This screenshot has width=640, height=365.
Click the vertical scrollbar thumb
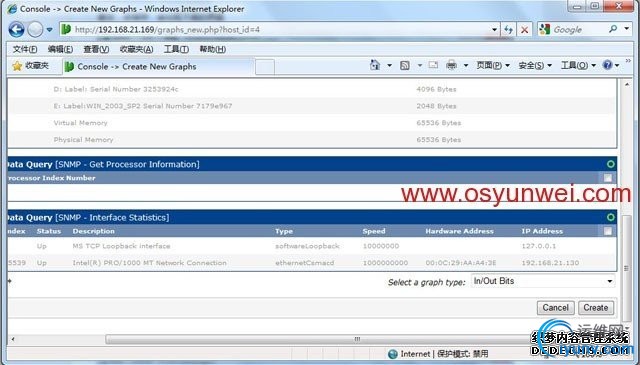click(626, 268)
